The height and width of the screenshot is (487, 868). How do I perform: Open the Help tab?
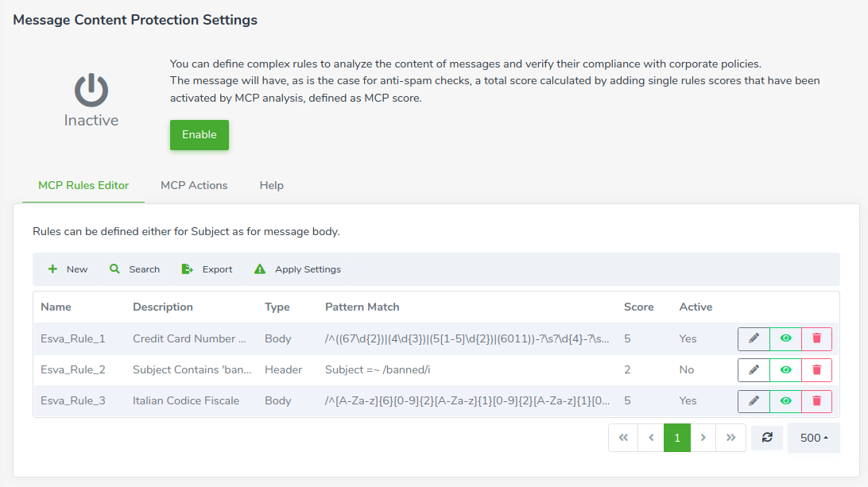271,185
